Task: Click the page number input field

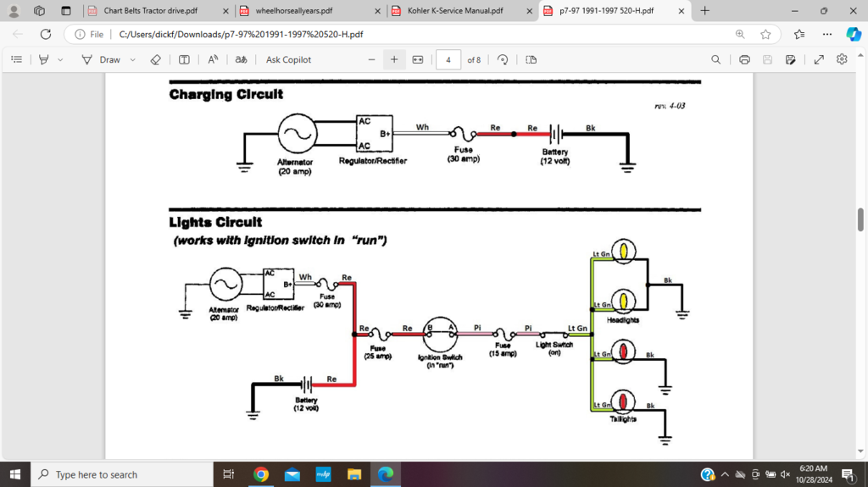Action: point(448,59)
